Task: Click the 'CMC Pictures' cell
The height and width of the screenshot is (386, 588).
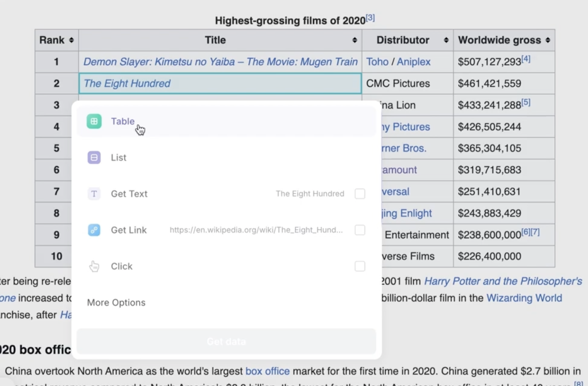Action: point(408,83)
